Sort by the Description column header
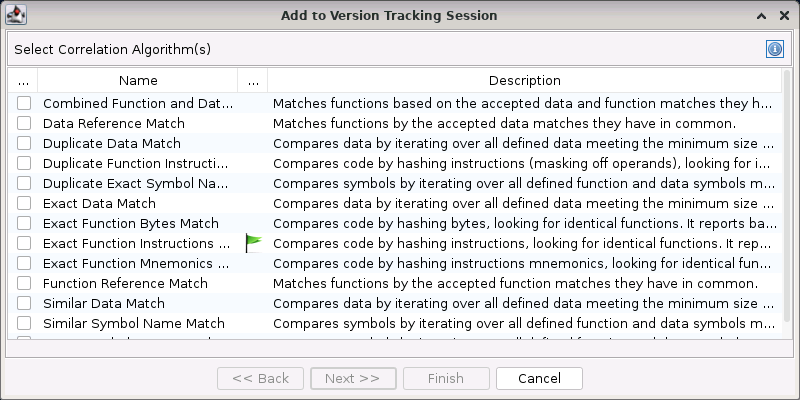 tap(524, 80)
